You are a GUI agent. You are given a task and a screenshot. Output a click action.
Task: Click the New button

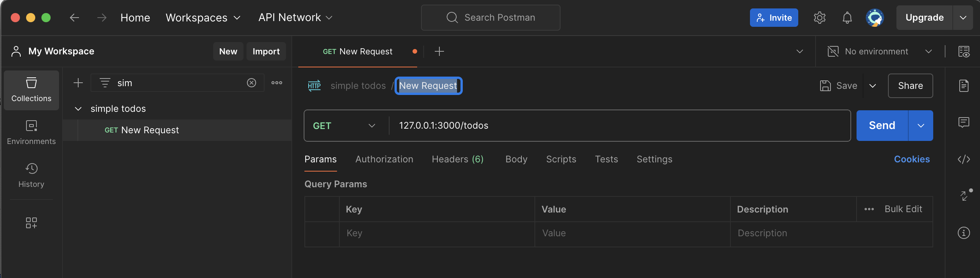pyautogui.click(x=228, y=51)
